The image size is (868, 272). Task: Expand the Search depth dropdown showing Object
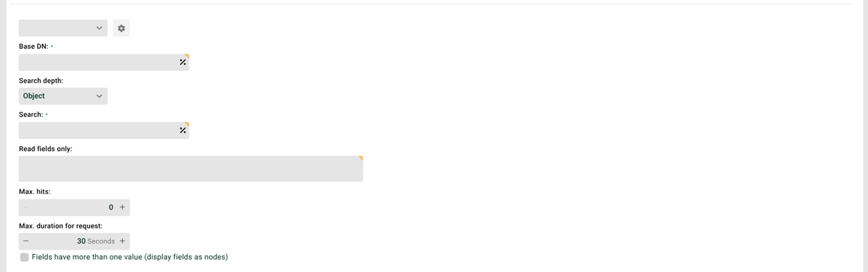click(63, 96)
